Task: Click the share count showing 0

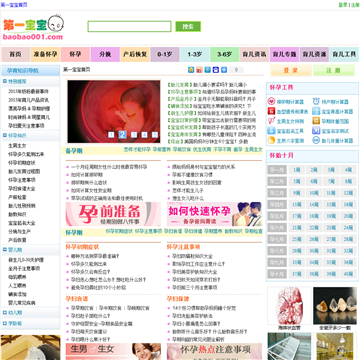Action: pos(236,70)
